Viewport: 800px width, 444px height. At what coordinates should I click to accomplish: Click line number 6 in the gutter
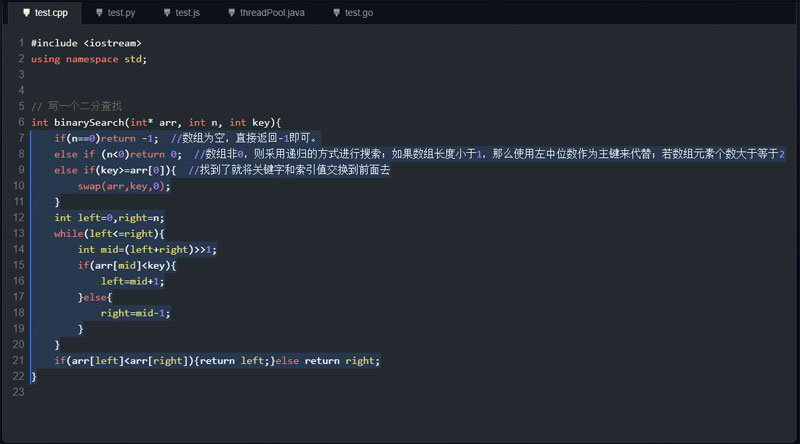20,122
